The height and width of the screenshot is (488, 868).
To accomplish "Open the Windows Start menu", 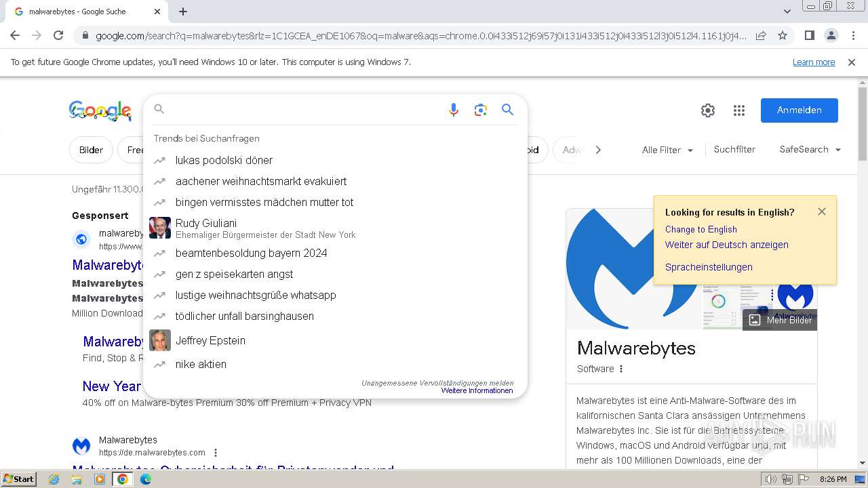I will point(19,479).
